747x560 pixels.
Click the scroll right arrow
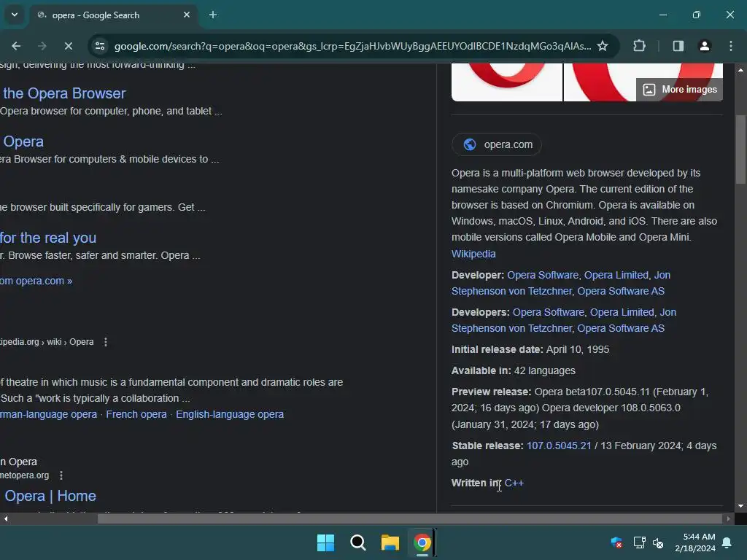click(x=729, y=518)
